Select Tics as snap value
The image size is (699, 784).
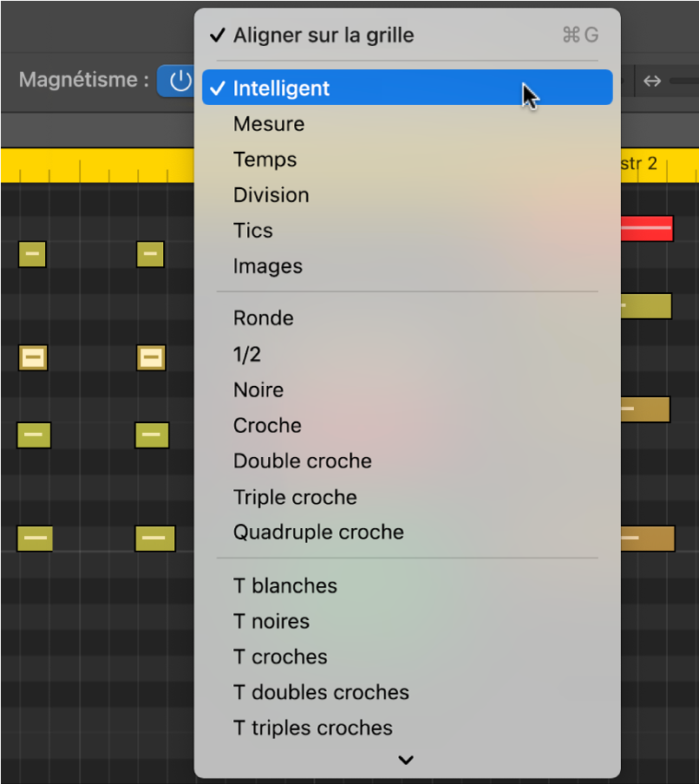[x=252, y=231]
